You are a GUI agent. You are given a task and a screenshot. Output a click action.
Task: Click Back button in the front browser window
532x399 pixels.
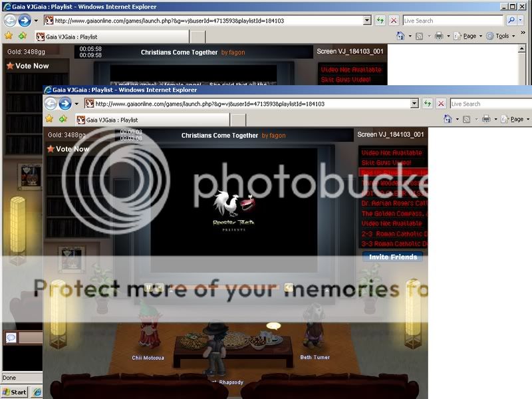[51, 104]
